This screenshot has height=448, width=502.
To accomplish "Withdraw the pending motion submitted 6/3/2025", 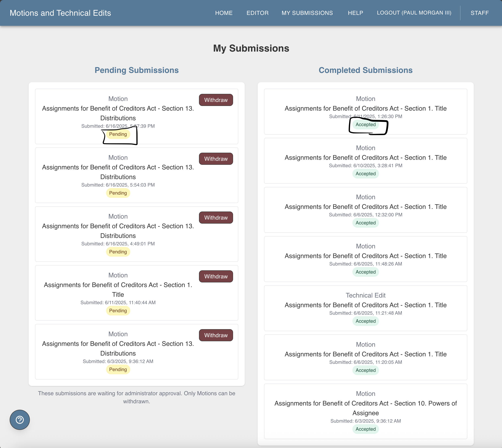I will tap(216, 335).
